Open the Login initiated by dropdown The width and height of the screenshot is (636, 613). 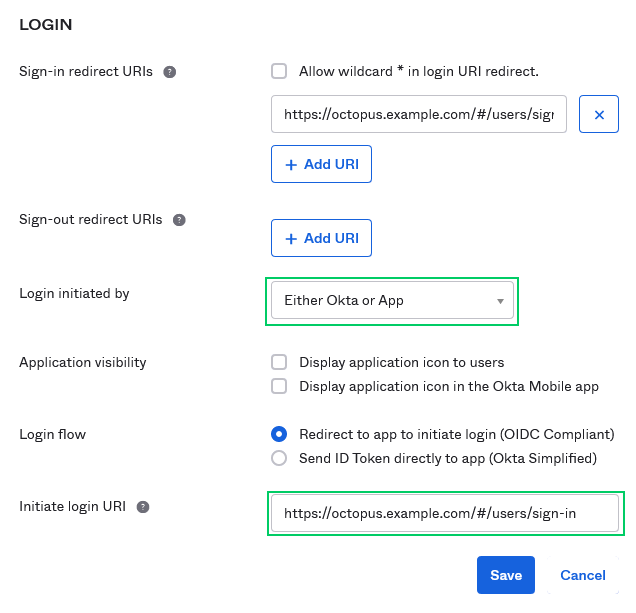(392, 300)
